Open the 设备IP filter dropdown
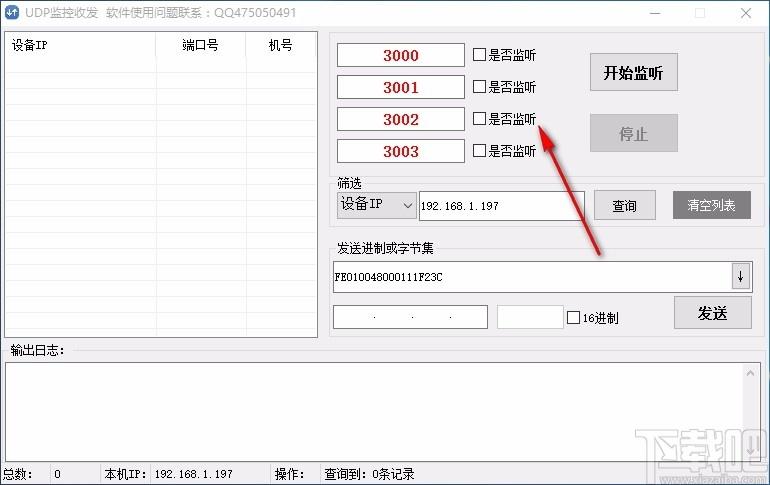 (x=377, y=205)
